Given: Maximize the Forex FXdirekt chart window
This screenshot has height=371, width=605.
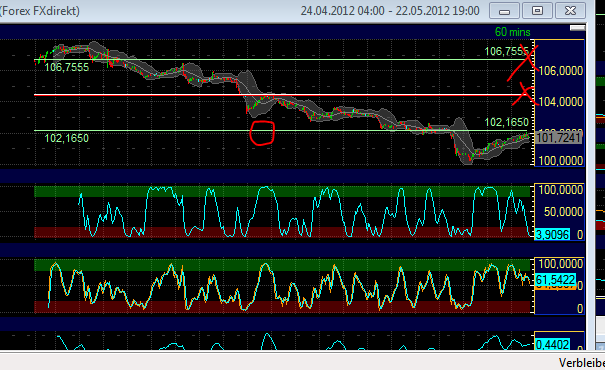Looking at the screenshot, I should [537, 11].
